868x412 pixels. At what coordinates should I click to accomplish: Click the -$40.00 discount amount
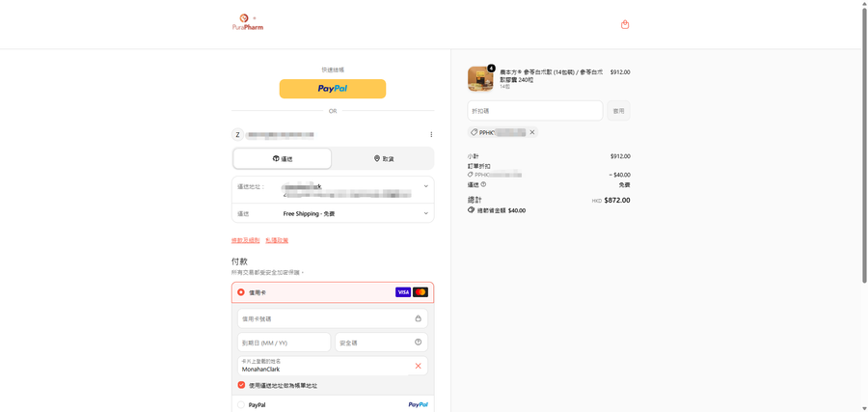click(619, 175)
